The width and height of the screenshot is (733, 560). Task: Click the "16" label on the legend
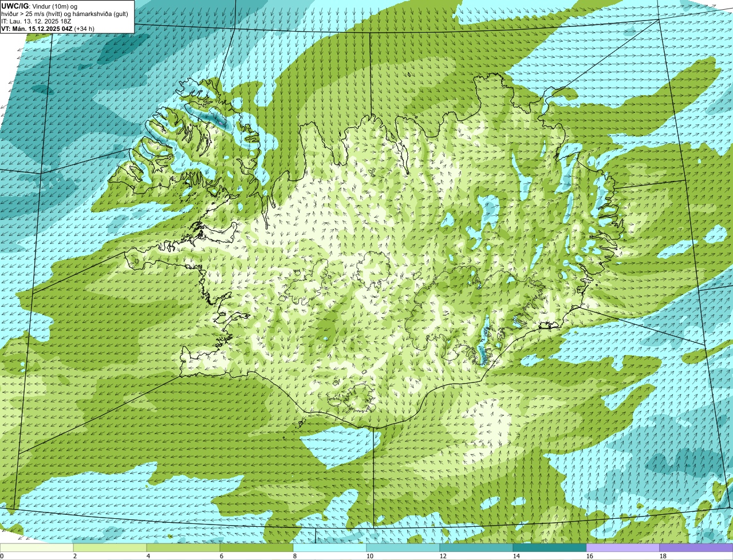[590, 556]
